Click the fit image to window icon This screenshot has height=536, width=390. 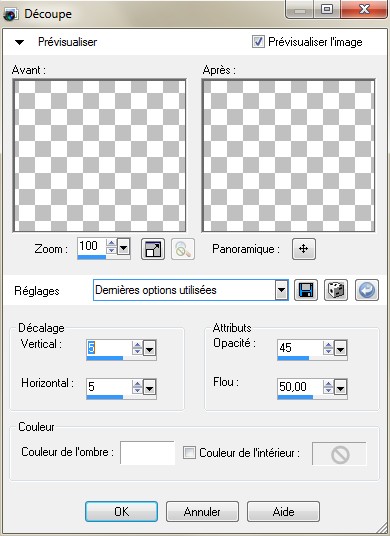click(x=153, y=249)
